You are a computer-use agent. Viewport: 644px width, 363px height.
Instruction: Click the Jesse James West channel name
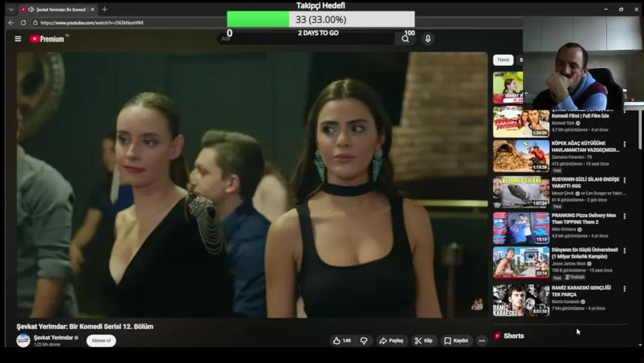click(569, 264)
